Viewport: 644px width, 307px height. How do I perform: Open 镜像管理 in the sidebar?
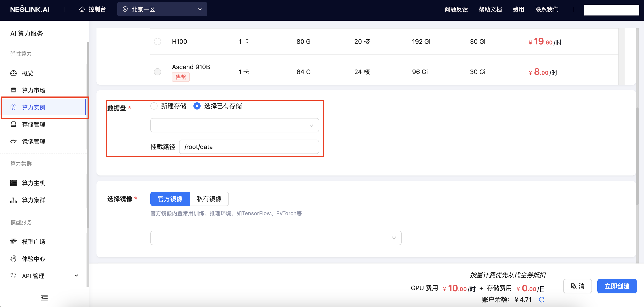[33, 141]
